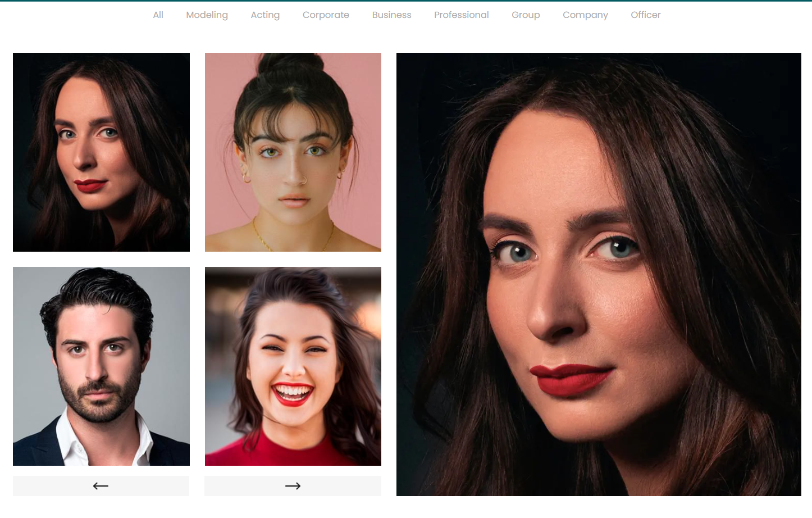The height and width of the screenshot is (518, 812).
Task: Switch to the Modeling filter
Action: point(207,15)
